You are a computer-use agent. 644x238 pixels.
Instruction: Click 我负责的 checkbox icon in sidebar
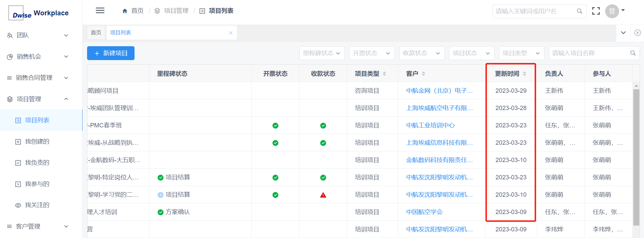18,163
